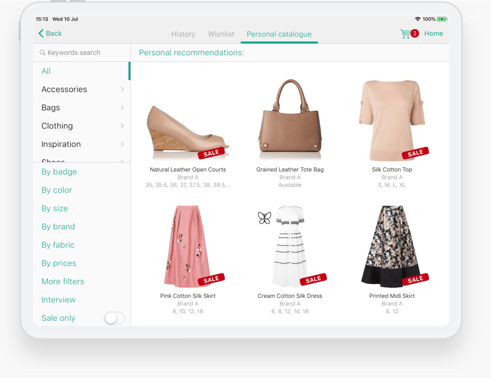This screenshot has height=378, width=491.
Task: Tap the Back chevron arrow
Action: tap(41, 33)
